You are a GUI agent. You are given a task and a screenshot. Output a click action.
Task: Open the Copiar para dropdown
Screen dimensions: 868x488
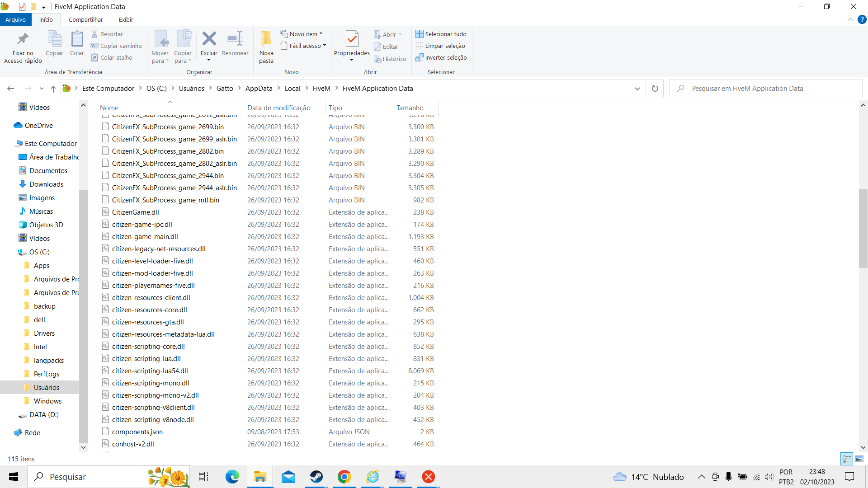(183, 47)
